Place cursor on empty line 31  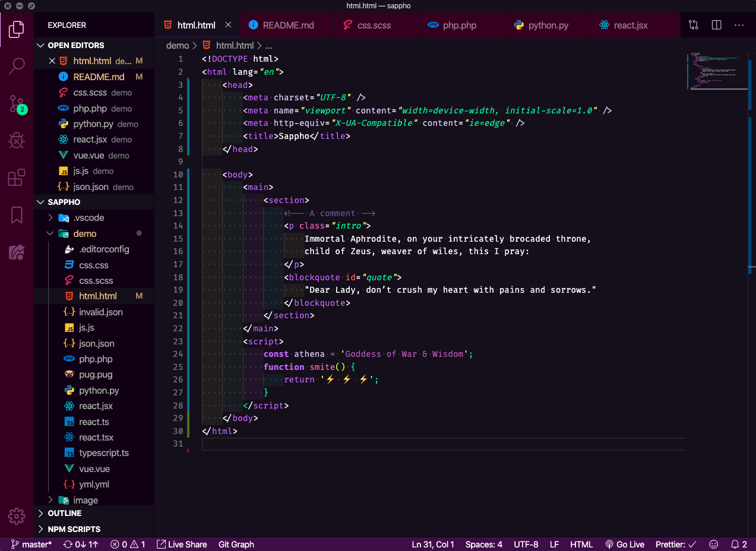click(444, 444)
